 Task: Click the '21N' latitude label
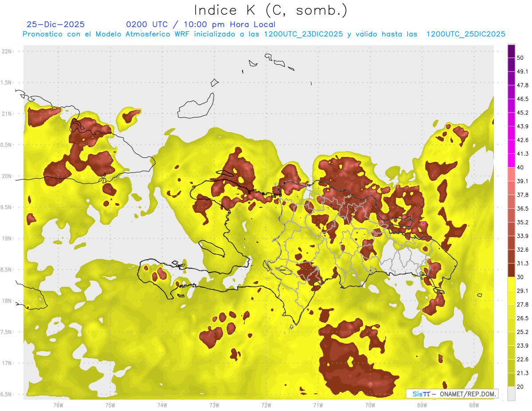7,114
